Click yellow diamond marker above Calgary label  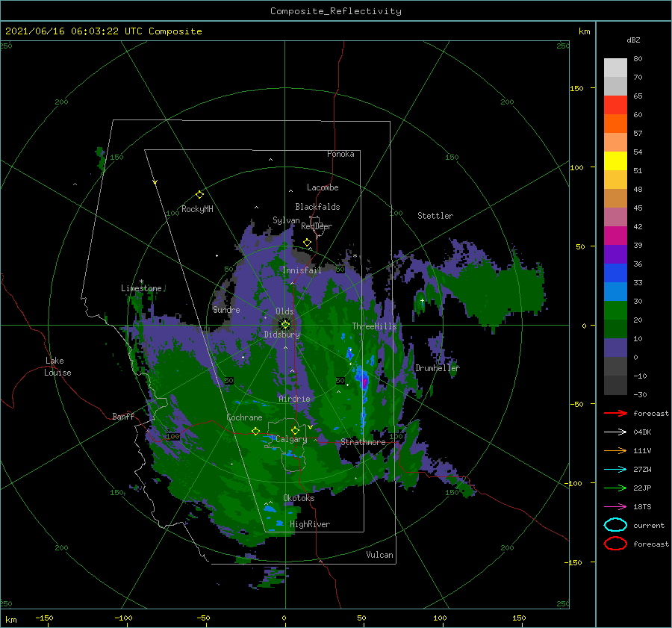[x=295, y=430]
